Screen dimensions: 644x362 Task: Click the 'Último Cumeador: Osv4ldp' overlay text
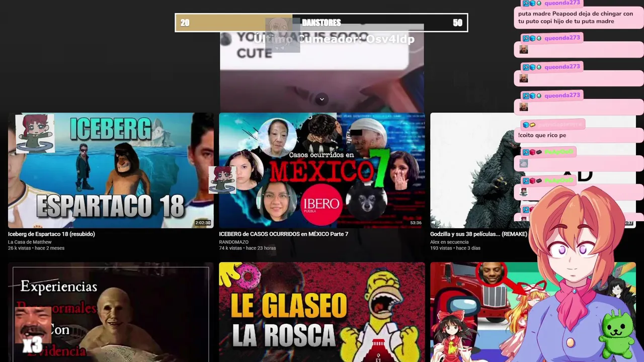point(334,39)
